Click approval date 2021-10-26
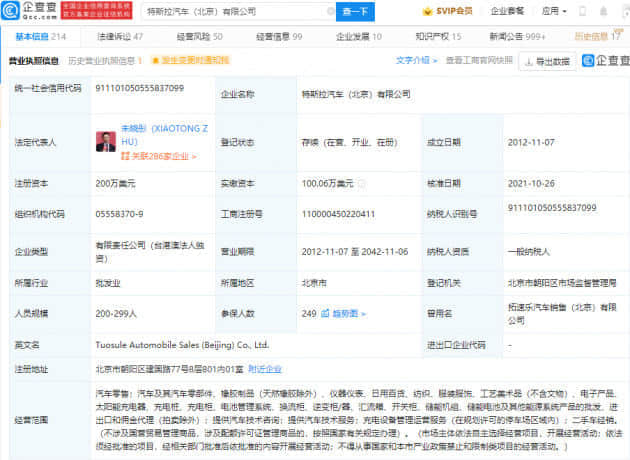Viewport: 630px width, 460px height. 531,184
